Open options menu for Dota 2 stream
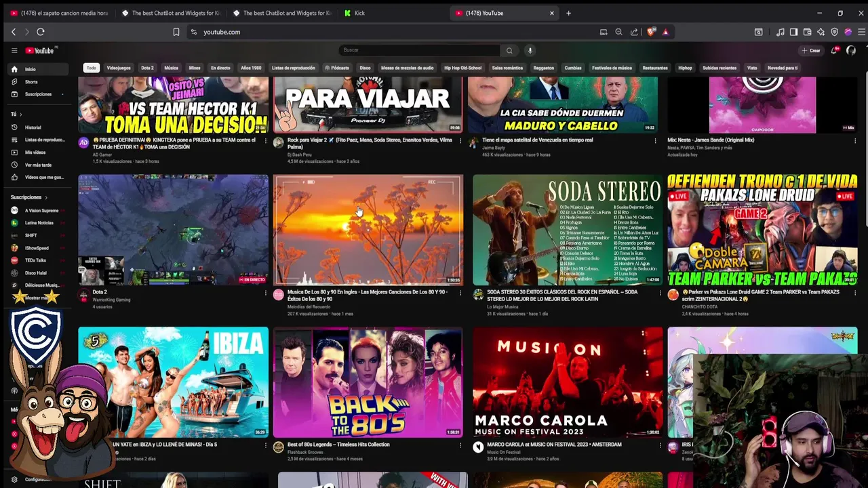This screenshot has width=868, height=488. pyautogui.click(x=266, y=293)
